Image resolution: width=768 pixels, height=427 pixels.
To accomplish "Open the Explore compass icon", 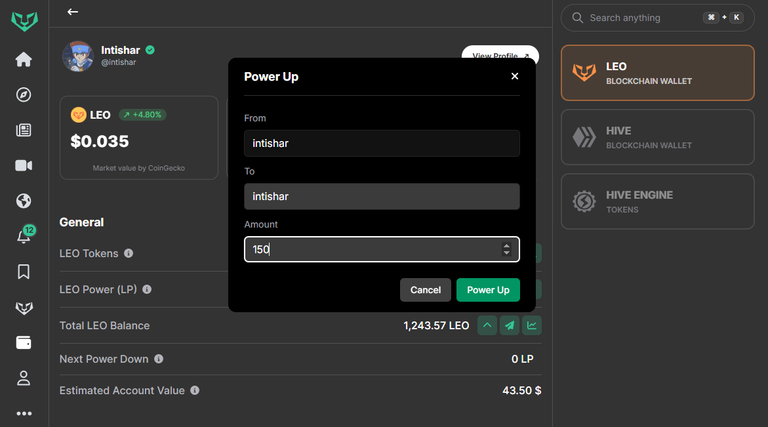I will pyautogui.click(x=24, y=95).
